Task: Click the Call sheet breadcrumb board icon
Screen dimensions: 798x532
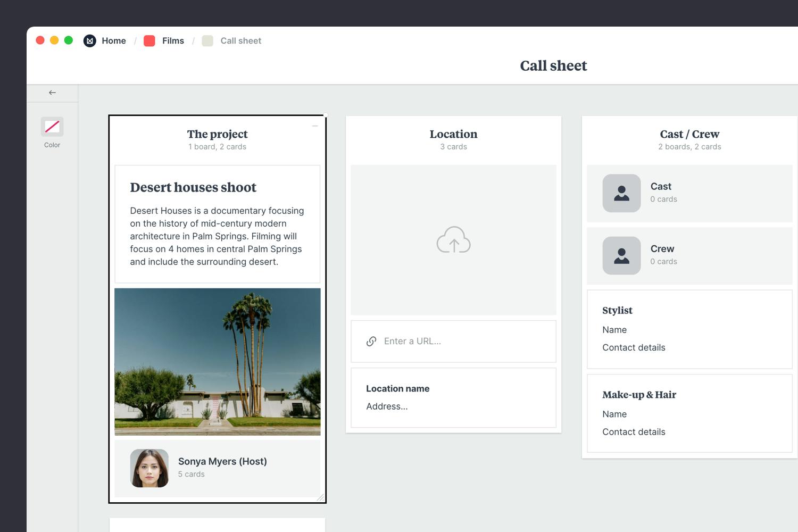Action: (207, 41)
